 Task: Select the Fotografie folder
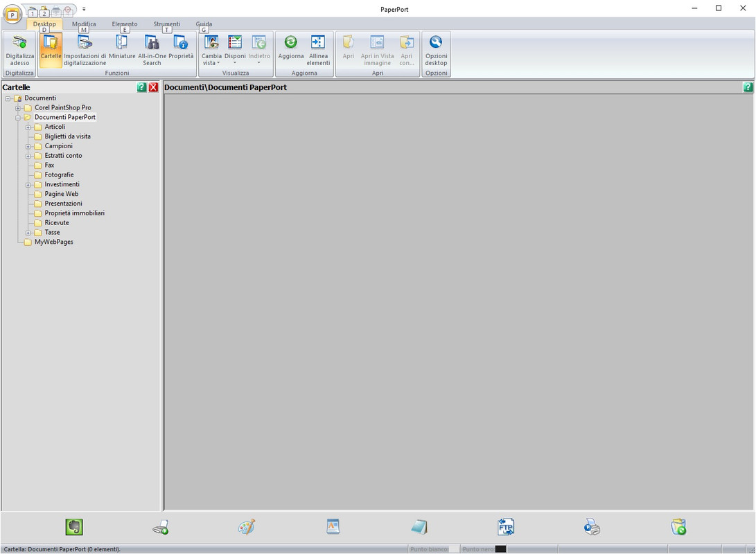point(60,175)
